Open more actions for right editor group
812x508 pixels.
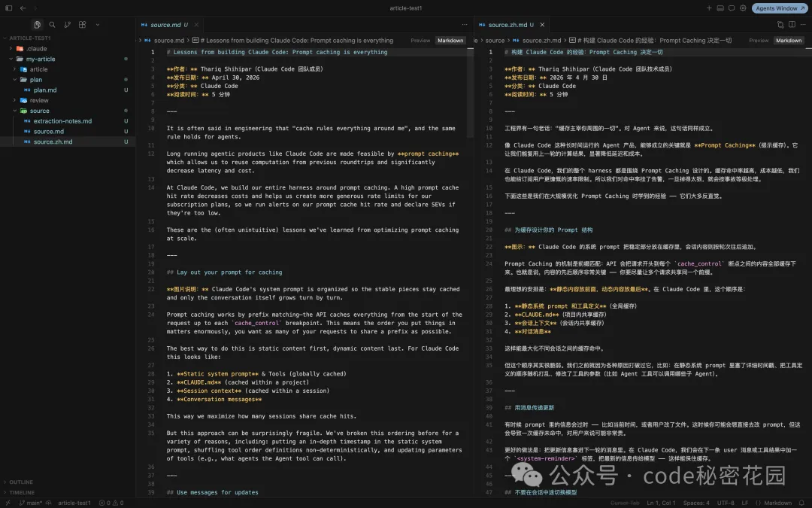pos(803,24)
